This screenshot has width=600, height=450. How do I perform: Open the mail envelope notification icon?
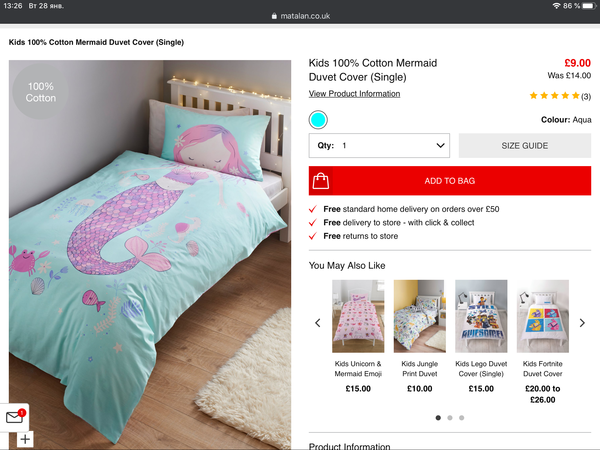(x=15, y=417)
